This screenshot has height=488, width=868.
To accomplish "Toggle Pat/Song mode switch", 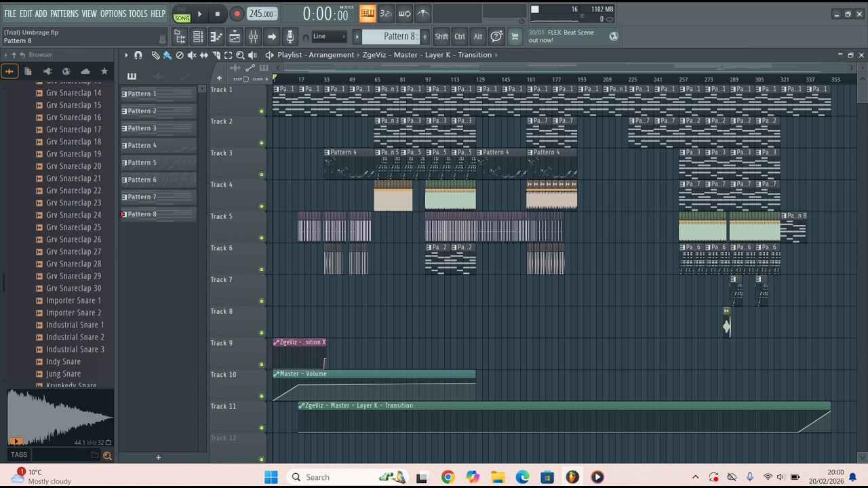I will tap(182, 15).
